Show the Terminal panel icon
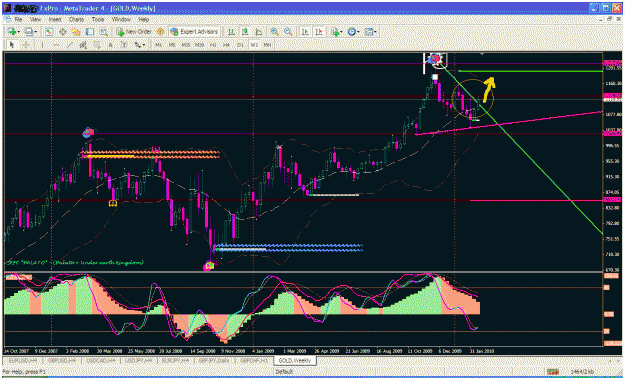The height and width of the screenshot is (378, 625). coord(90,32)
